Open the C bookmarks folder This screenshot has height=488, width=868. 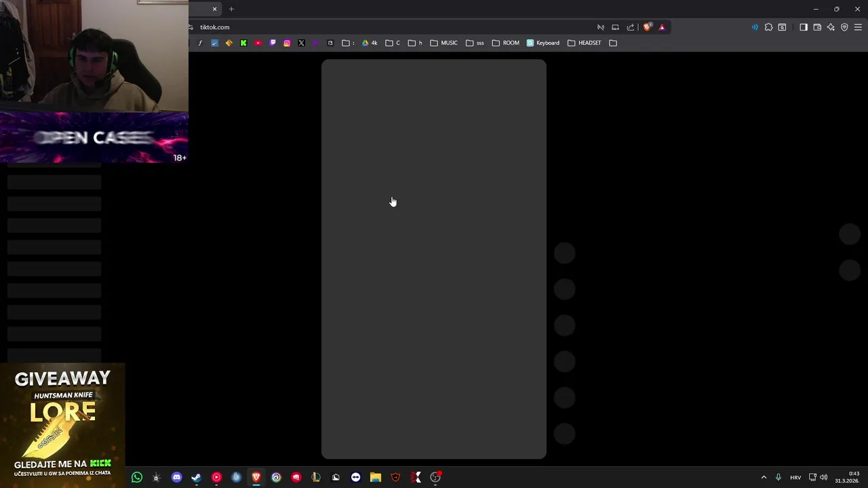393,43
